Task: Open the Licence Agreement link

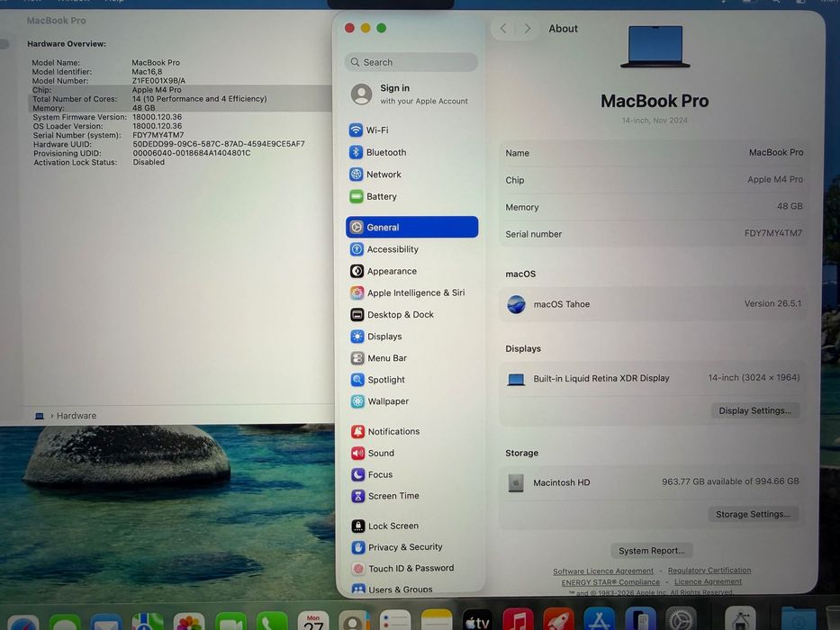Action: pos(708,581)
